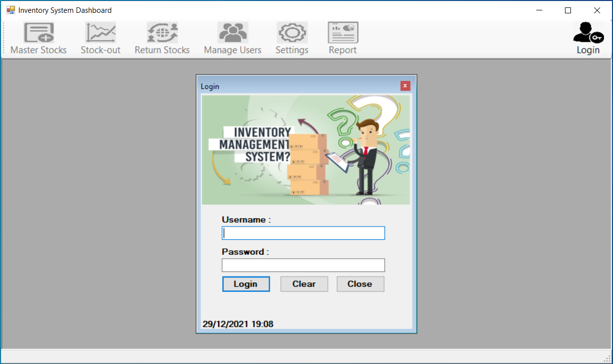Open Settings via the gear icon
The width and height of the screenshot is (613, 364).
292,33
